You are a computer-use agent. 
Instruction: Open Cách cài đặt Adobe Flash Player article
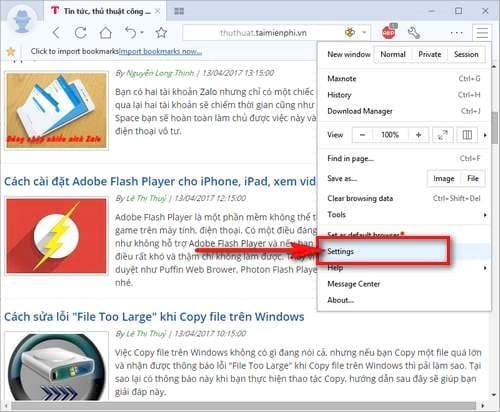coord(160,181)
